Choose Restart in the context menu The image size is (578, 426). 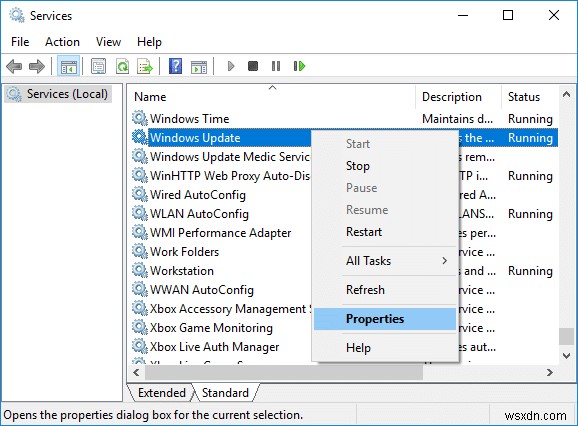pos(384,232)
